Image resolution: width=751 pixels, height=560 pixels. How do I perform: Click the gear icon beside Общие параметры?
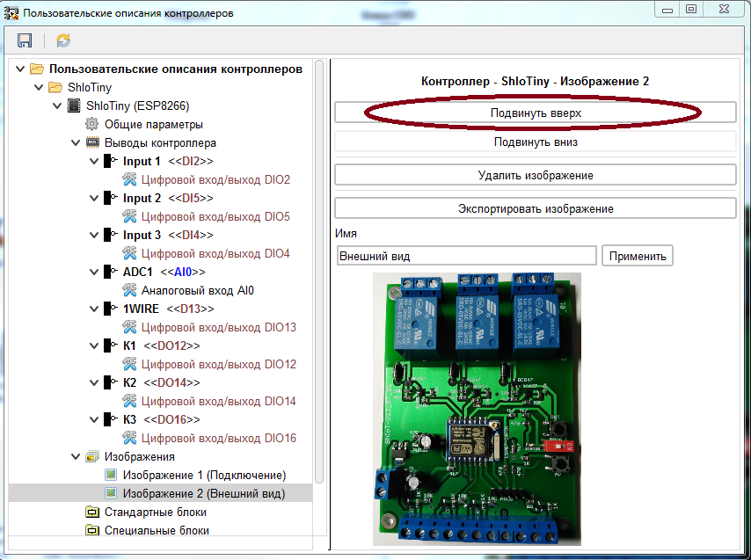[92, 125]
